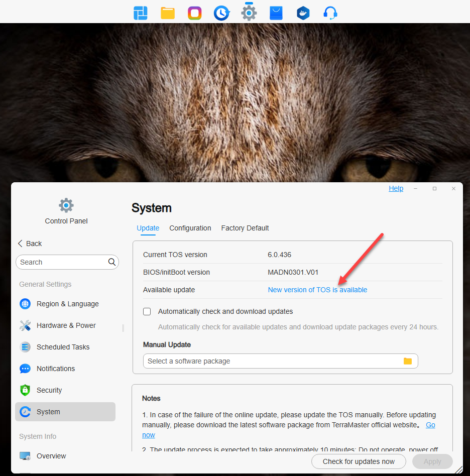Enable Automatically check and download updates
Viewport: 470px width, 476px height.
pos(147,311)
